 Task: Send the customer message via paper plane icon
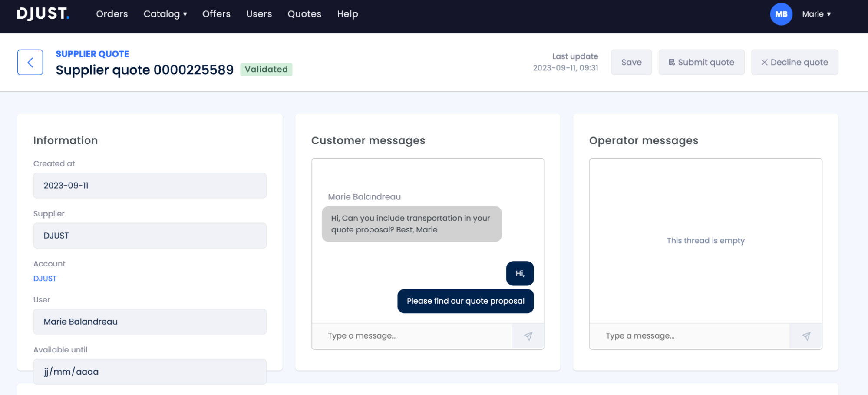coord(528,336)
